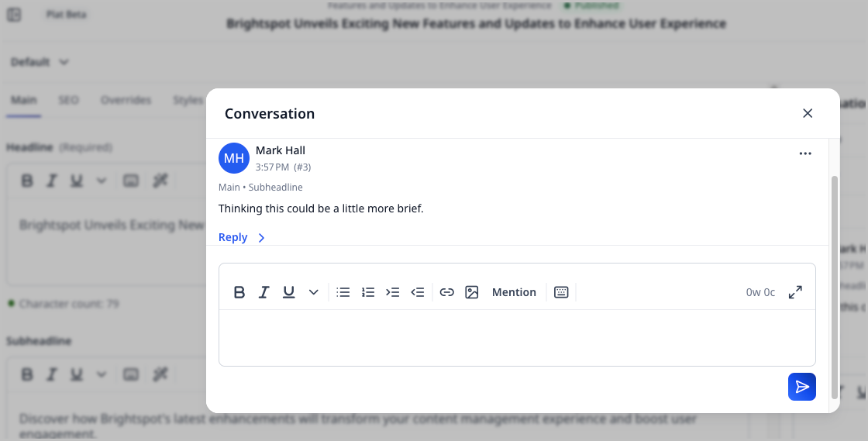Click the Headline text field in background
868x441 pixels.
point(111,226)
